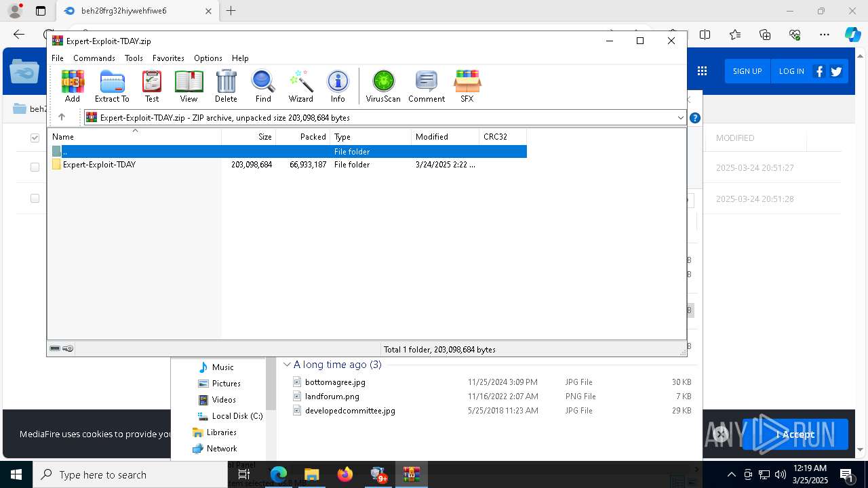
Task: Click the Facebook icon on MediaFire
Action: (x=819, y=71)
